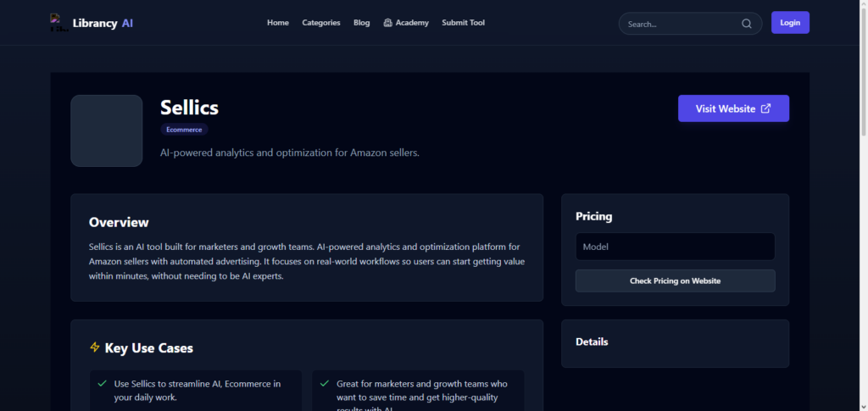Click the Librancy AI logo image
This screenshot has width=868, height=411.
point(59,23)
